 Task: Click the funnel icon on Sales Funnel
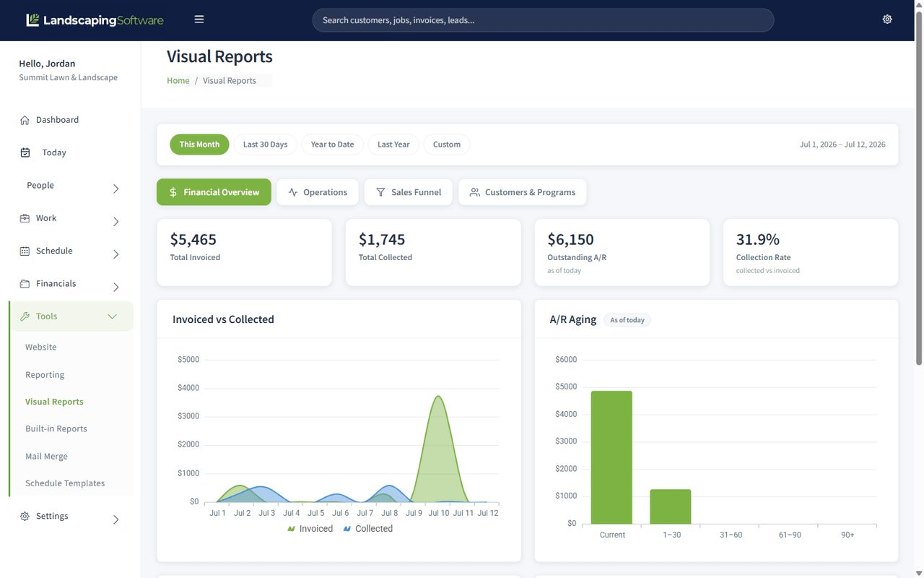pos(380,192)
